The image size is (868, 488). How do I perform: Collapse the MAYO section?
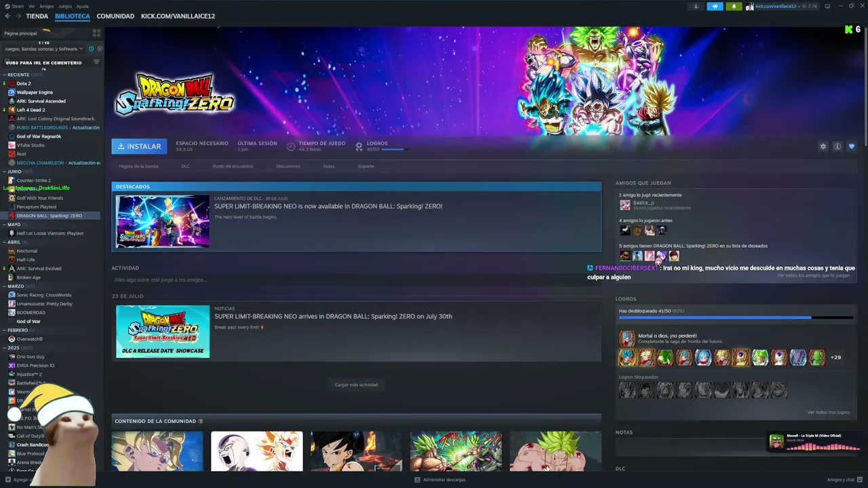(5, 224)
